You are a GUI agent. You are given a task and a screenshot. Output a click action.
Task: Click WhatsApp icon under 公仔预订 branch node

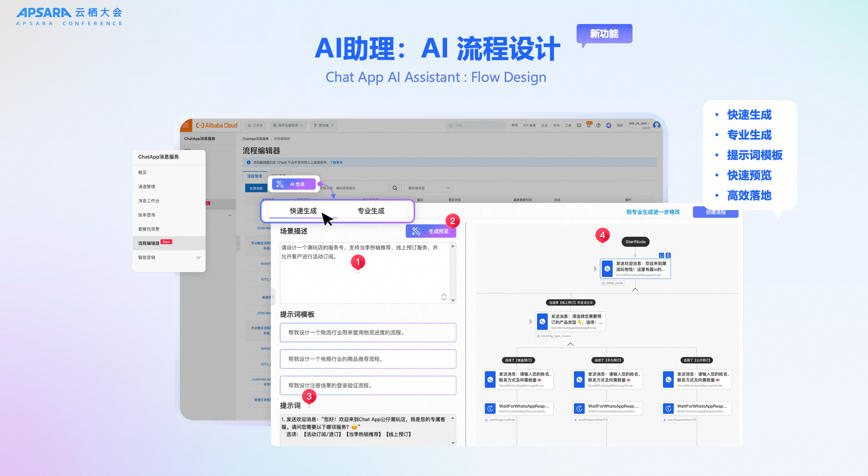[668, 379]
